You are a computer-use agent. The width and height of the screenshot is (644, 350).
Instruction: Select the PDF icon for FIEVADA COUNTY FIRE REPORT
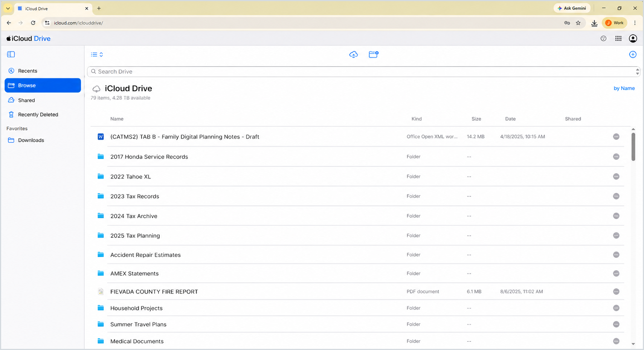pos(101,292)
